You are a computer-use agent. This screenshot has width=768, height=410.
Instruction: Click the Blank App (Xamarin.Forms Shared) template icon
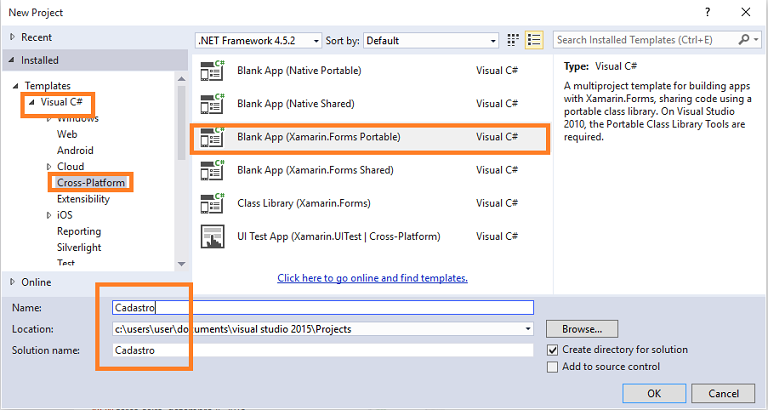pos(213,170)
